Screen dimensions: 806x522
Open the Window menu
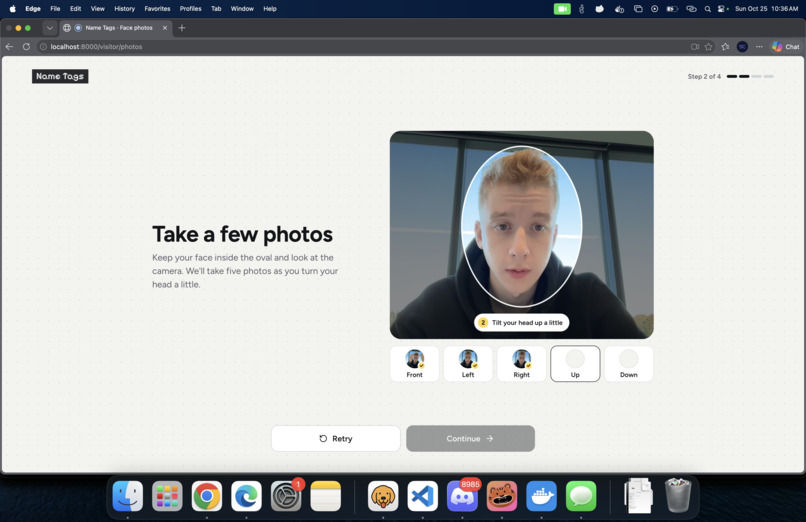(x=242, y=9)
